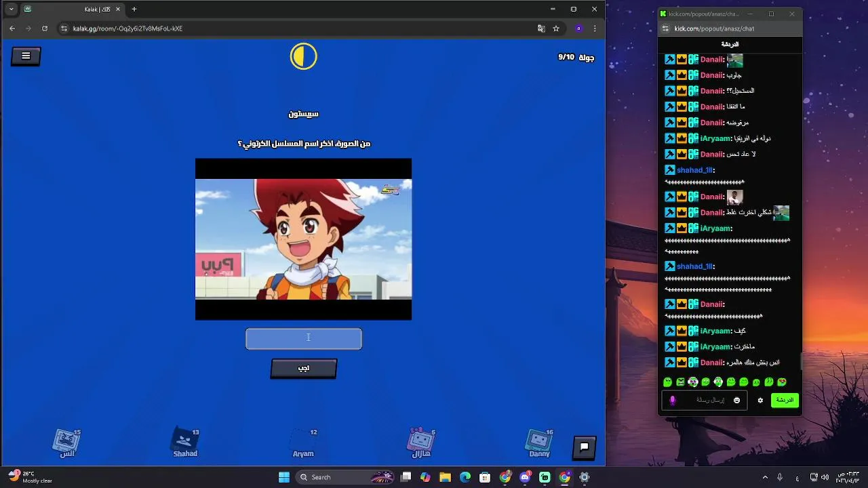Open a new Chrome tab
This screenshot has width=868, height=488.
coord(134,9)
